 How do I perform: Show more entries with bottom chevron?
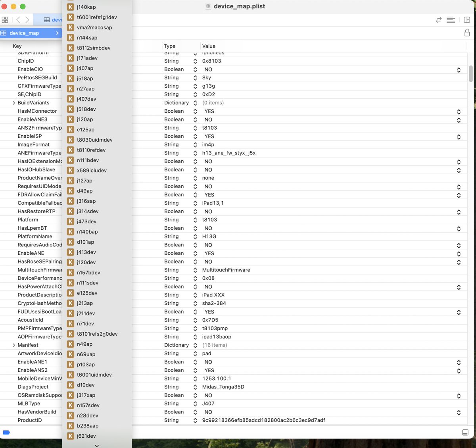click(97, 445)
